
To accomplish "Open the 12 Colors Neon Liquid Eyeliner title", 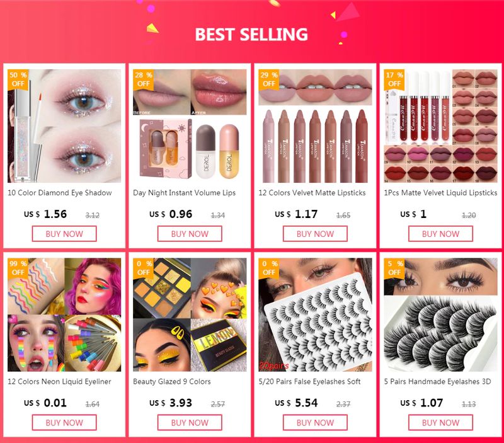I will click(x=59, y=382).
